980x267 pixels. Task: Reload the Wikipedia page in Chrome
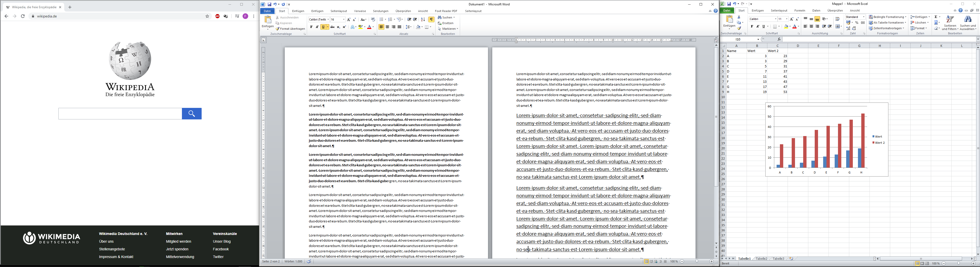[x=23, y=16]
